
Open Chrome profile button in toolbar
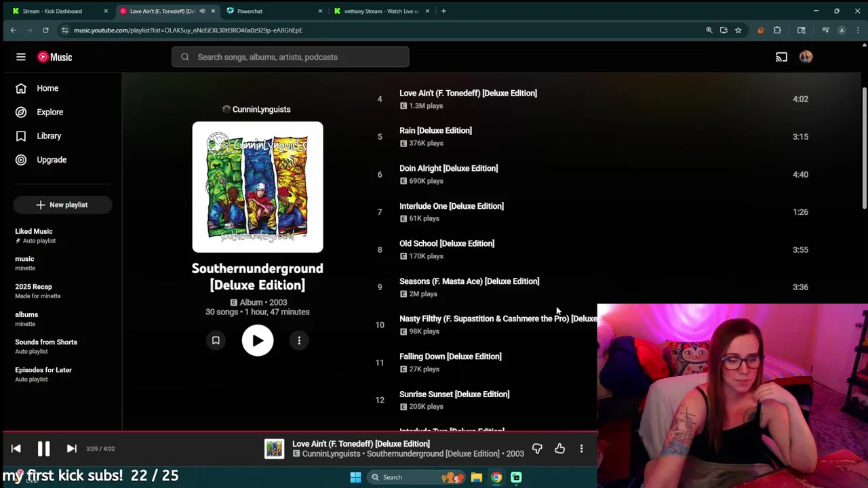(x=842, y=30)
